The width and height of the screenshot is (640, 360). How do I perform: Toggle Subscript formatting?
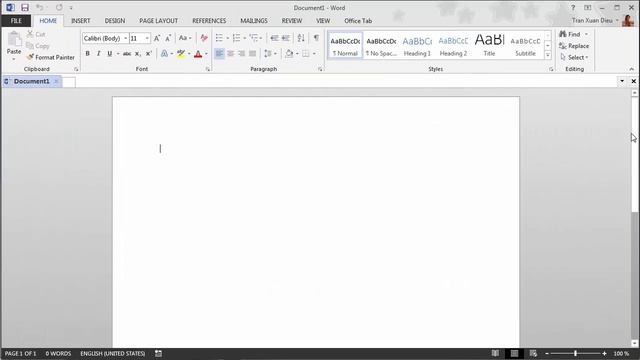138,54
